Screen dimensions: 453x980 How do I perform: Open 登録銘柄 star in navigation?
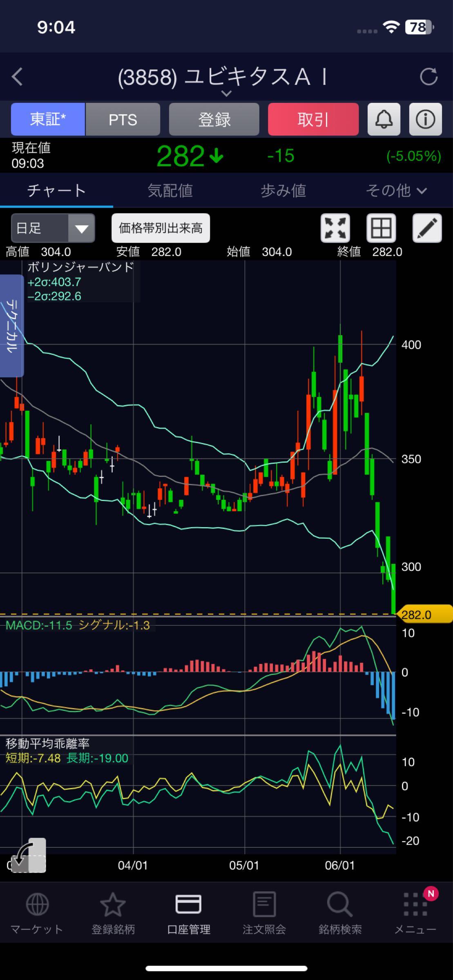pyautogui.click(x=113, y=914)
